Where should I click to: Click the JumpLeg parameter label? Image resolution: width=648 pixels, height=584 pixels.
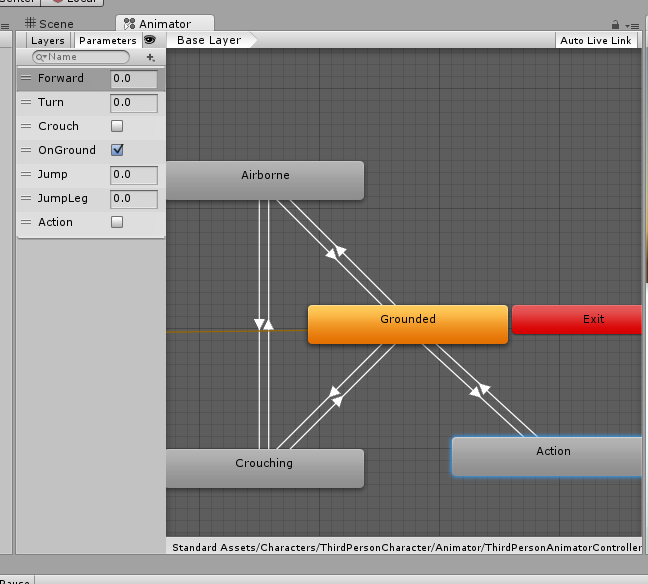click(x=63, y=198)
